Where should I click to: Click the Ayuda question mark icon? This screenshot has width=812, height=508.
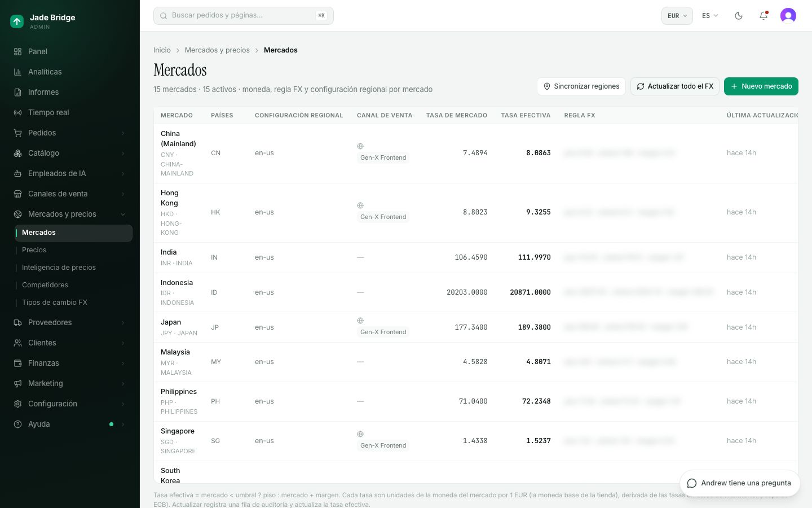[18, 424]
